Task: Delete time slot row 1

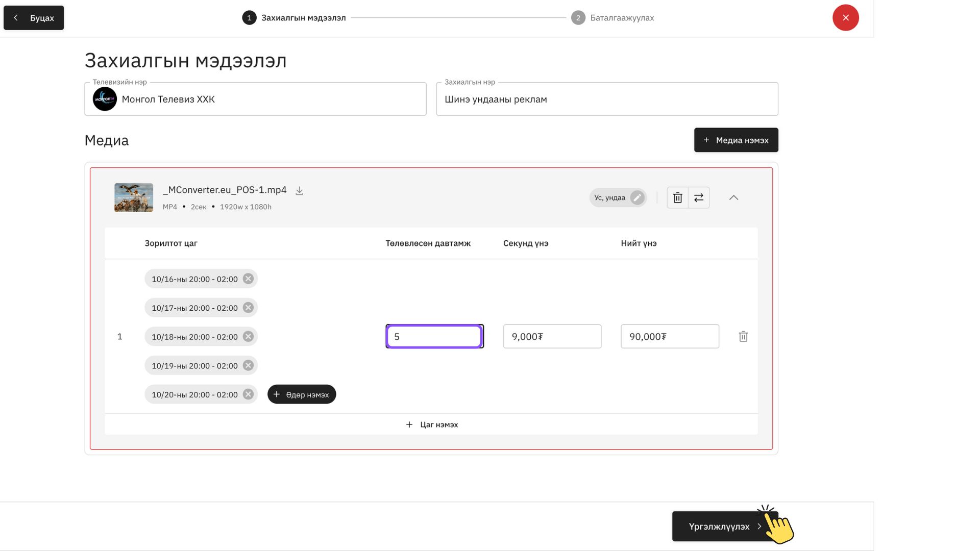Action: tap(743, 337)
